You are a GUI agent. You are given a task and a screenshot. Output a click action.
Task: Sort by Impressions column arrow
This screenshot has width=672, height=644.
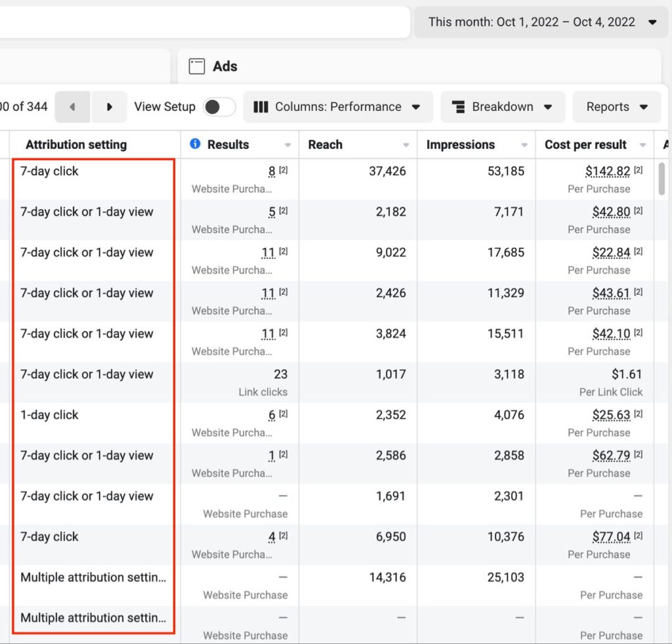pyautogui.click(x=524, y=145)
